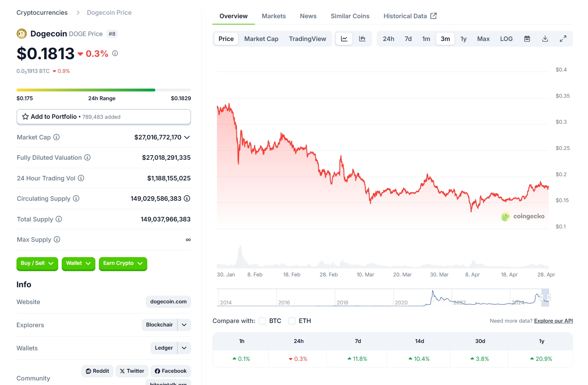588x385 pixels.
Task: Switch to the TradingView chart tab
Action: click(307, 39)
